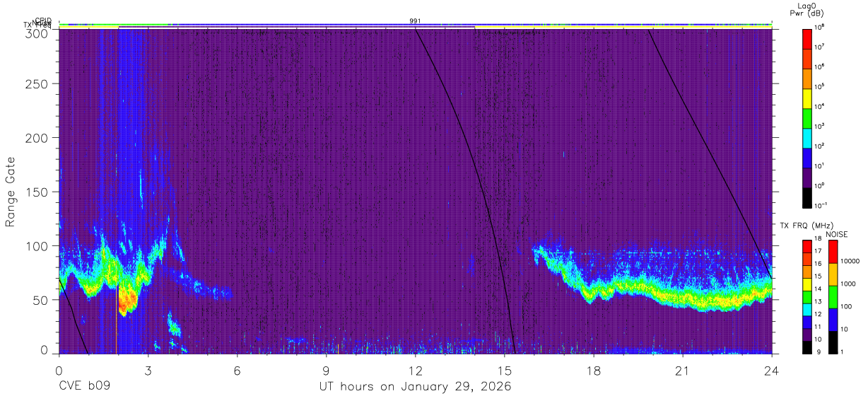This screenshot has width=868, height=401.
Task: Click the x-axis tick label '21'
Action: 682,371
